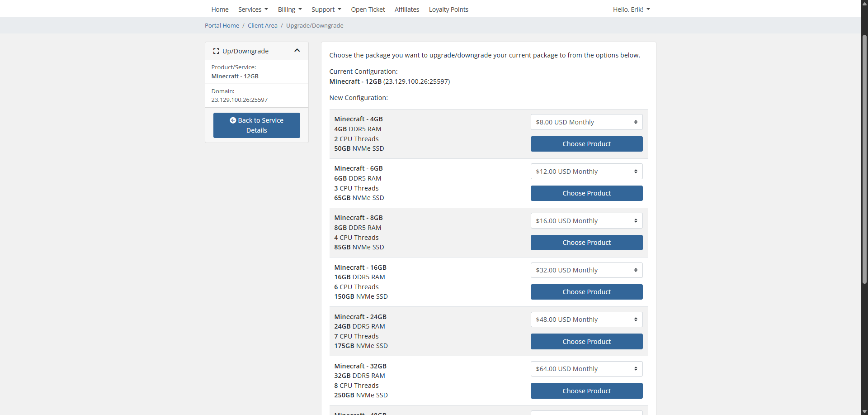Screen dimensions: 868x415
Task: Open the $12.00 USD Monthly dropdown
Action: pyautogui.click(x=586, y=172)
